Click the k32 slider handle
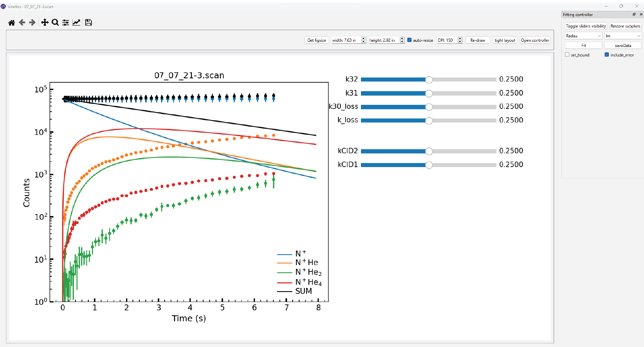The width and height of the screenshot is (644, 347). 429,80
